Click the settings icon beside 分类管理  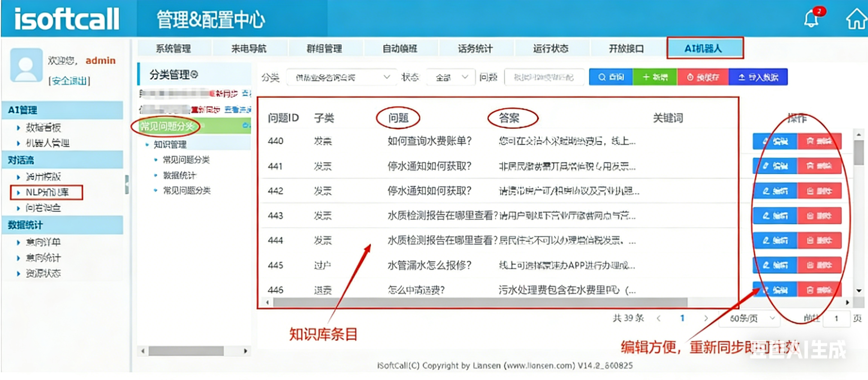click(x=194, y=74)
